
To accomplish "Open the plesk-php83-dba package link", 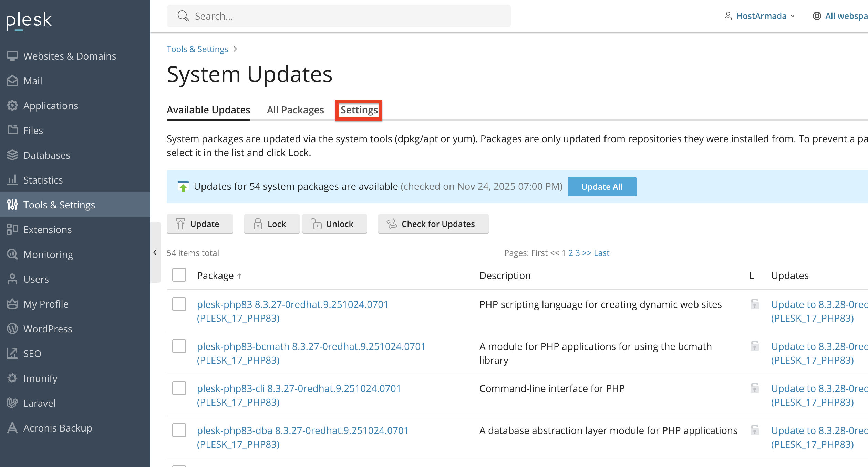I will pos(303,437).
